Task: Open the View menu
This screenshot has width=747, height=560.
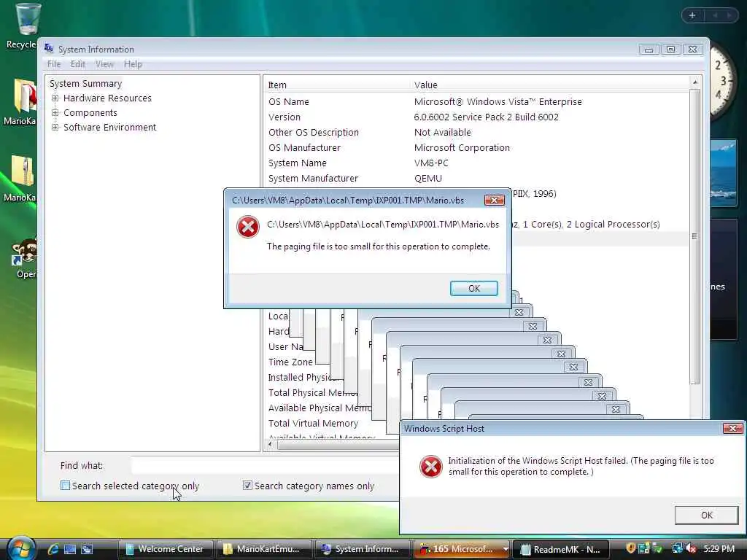Action: coord(104,64)
